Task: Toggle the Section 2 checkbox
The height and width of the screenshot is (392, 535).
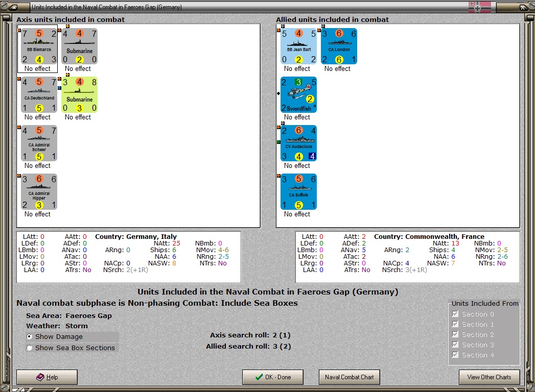Action: click(455, 334)
